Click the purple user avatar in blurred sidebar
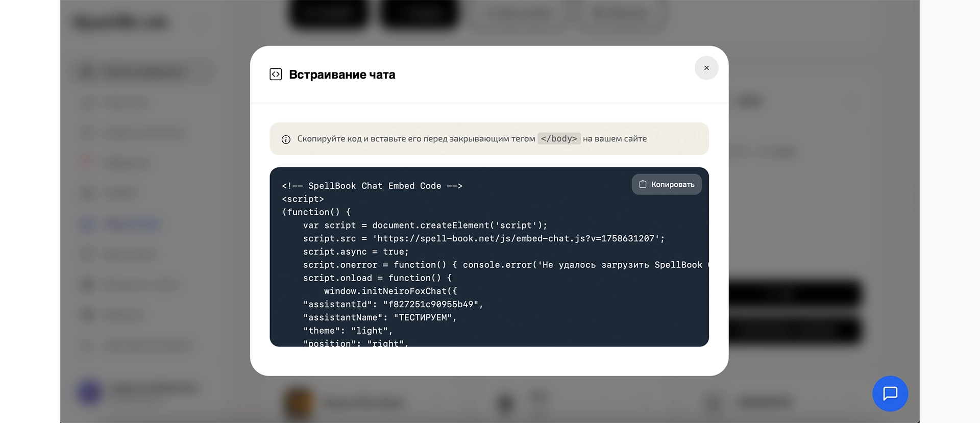 [90, 392]
